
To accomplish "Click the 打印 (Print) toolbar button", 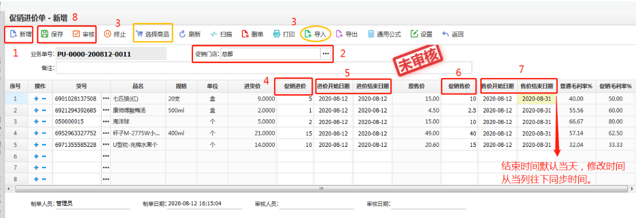I will pyautogui.click(x=284, y=34).
